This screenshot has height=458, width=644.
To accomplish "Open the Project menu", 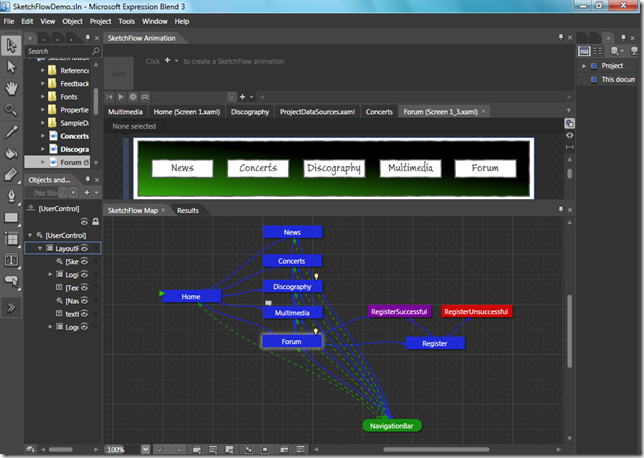I will tap(100, 20).
